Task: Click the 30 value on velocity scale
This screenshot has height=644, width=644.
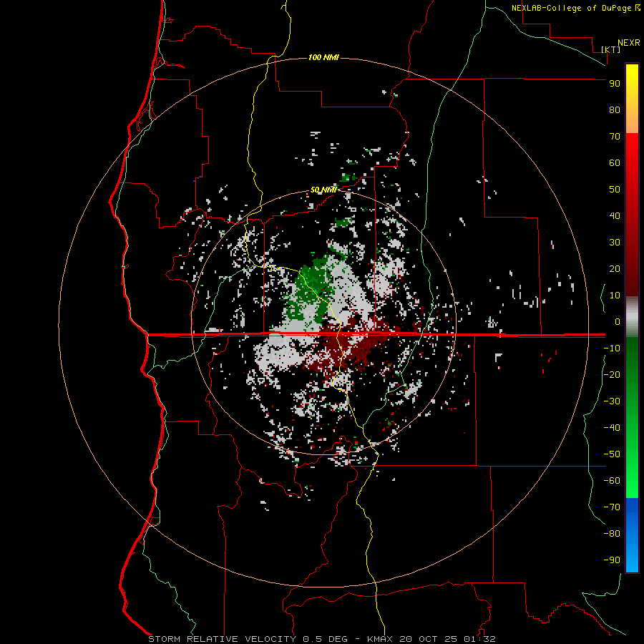Action: [x=615, y=243]
